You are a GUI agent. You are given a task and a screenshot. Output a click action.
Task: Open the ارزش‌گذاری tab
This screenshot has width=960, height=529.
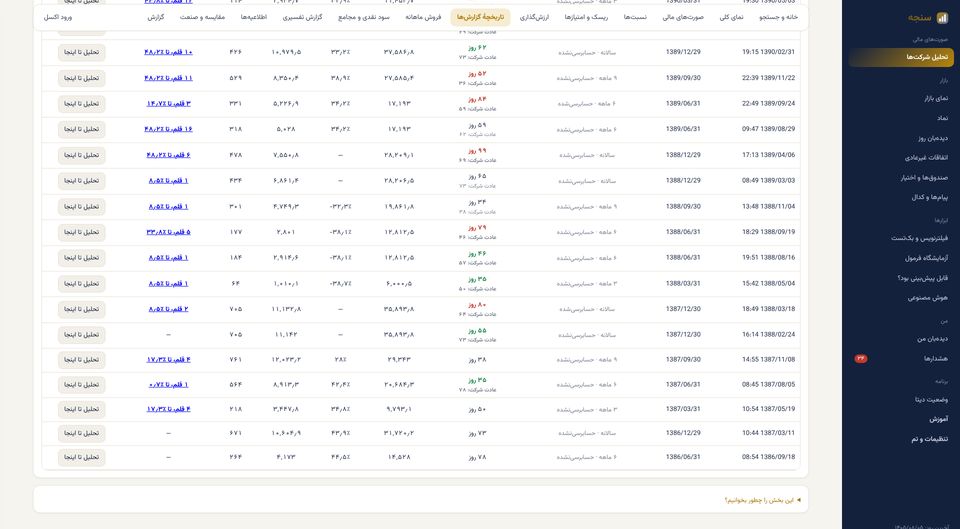coord(534,17)
